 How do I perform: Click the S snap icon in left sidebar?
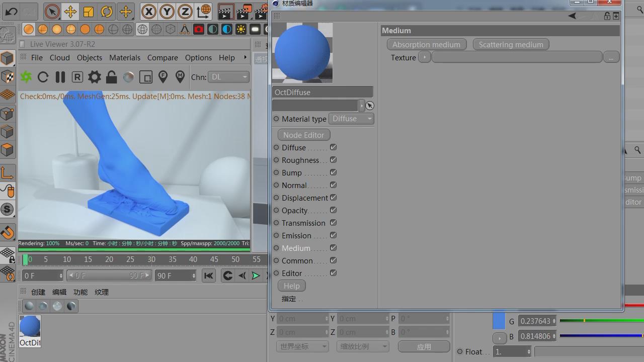point(7,209)
